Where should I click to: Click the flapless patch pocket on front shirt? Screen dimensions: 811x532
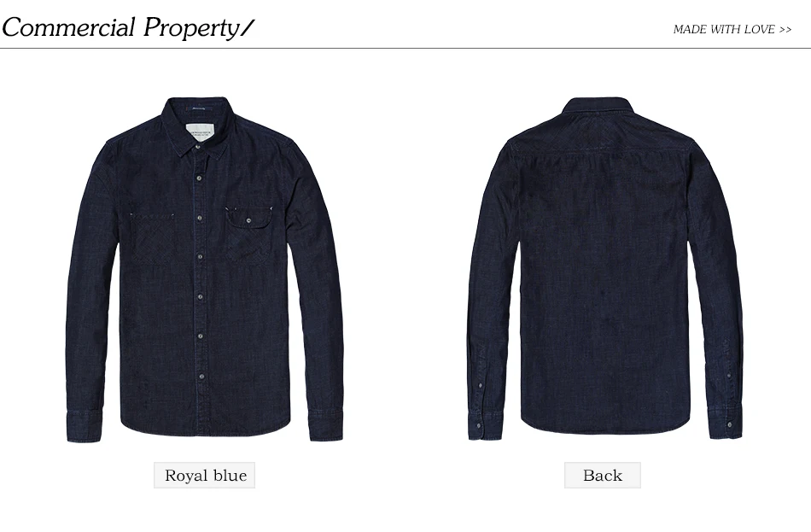[153, 238]
